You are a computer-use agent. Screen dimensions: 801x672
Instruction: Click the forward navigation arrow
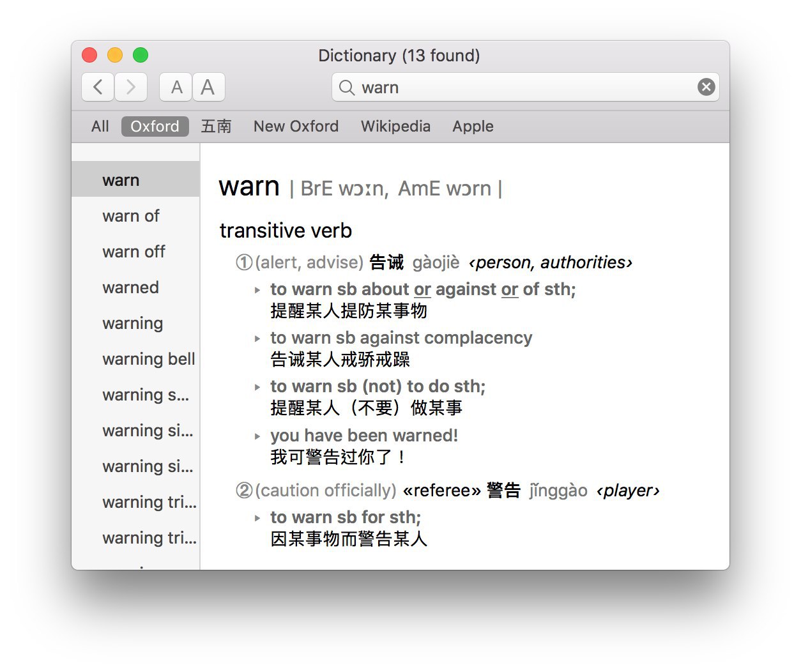[x=131, y=87]
